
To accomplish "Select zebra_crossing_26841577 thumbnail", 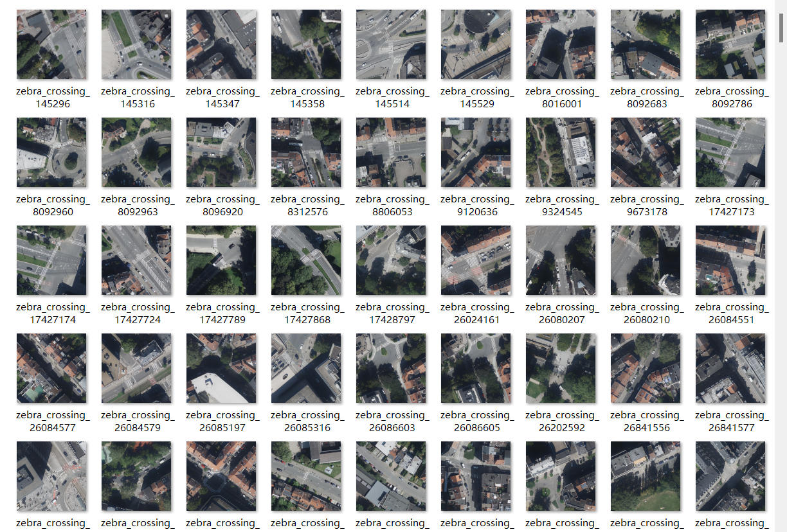I will coord(730,368).
